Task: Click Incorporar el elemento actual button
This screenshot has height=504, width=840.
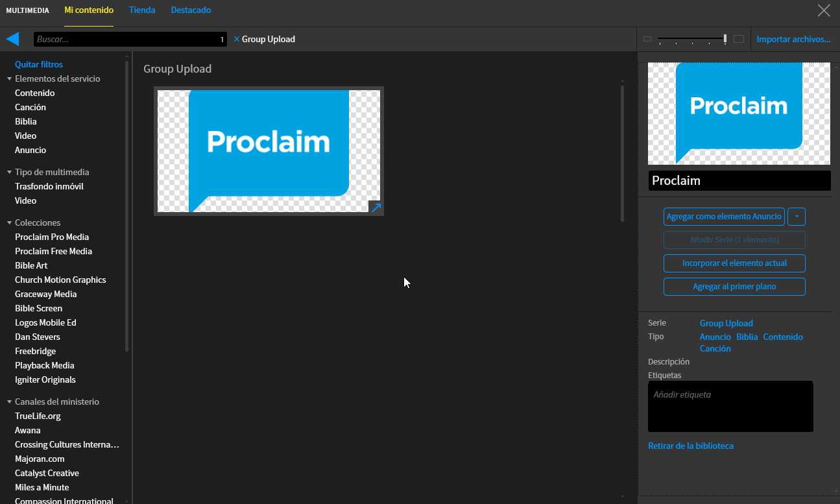Action: click(734, 263)
